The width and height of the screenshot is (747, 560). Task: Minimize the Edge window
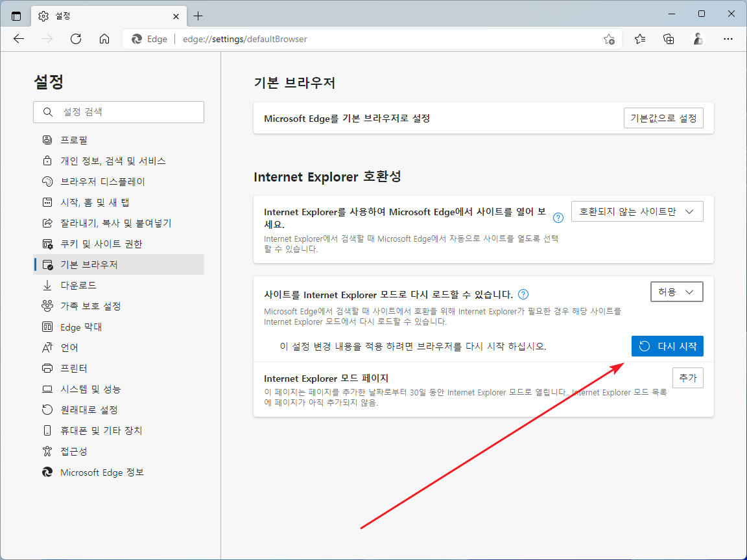pos(672,14)
